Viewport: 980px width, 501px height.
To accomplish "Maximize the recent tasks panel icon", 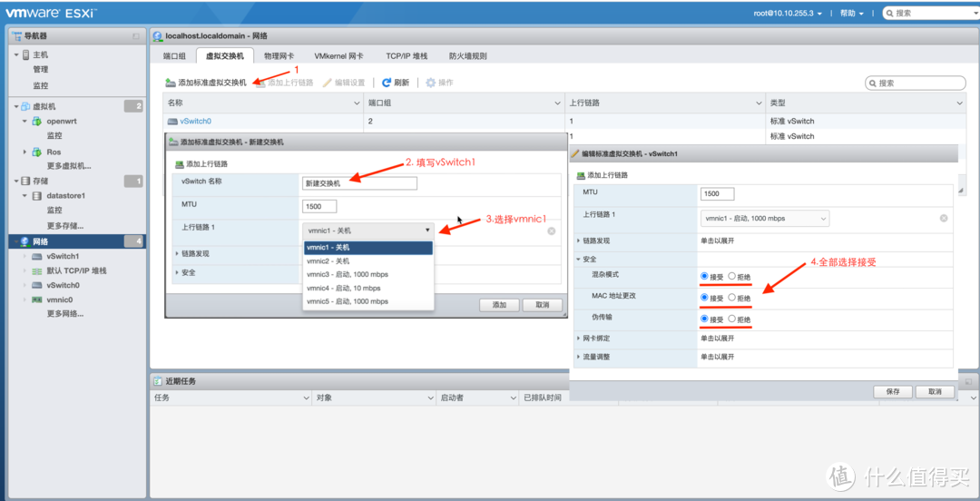I will pyautogui.click(x=968, y=381).
